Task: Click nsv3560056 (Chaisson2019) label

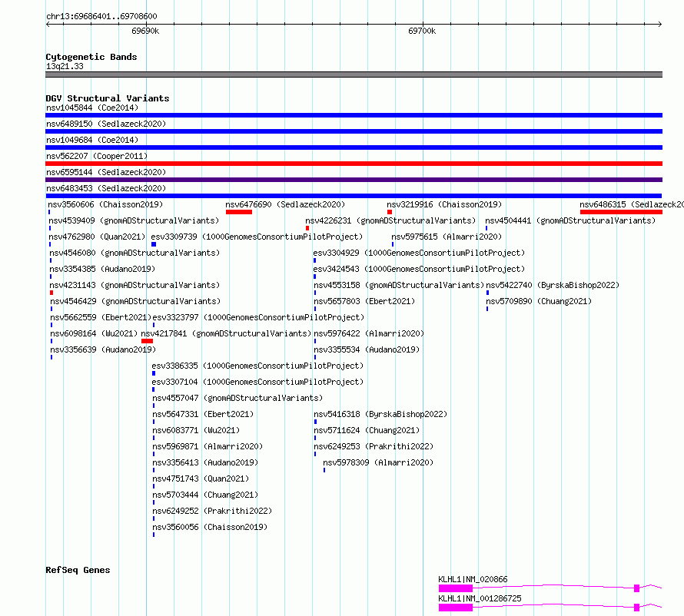Action: point(210,527)
